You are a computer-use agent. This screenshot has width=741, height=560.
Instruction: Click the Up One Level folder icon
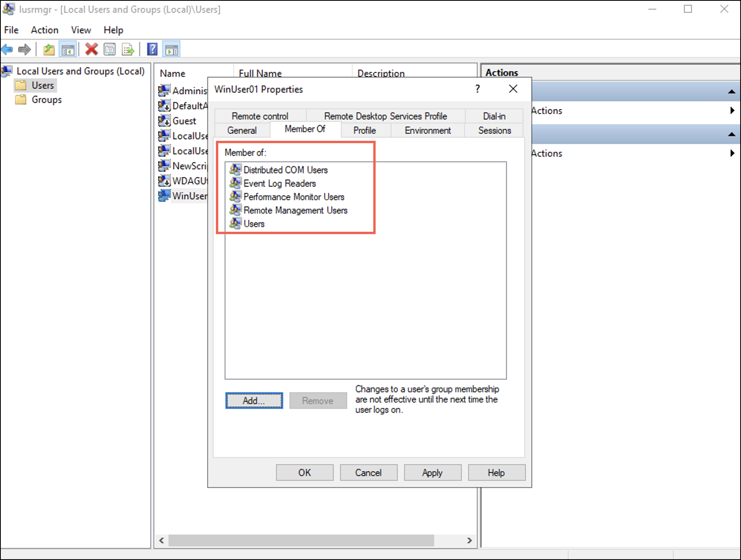pyautogui.click(x=49, y=49)
